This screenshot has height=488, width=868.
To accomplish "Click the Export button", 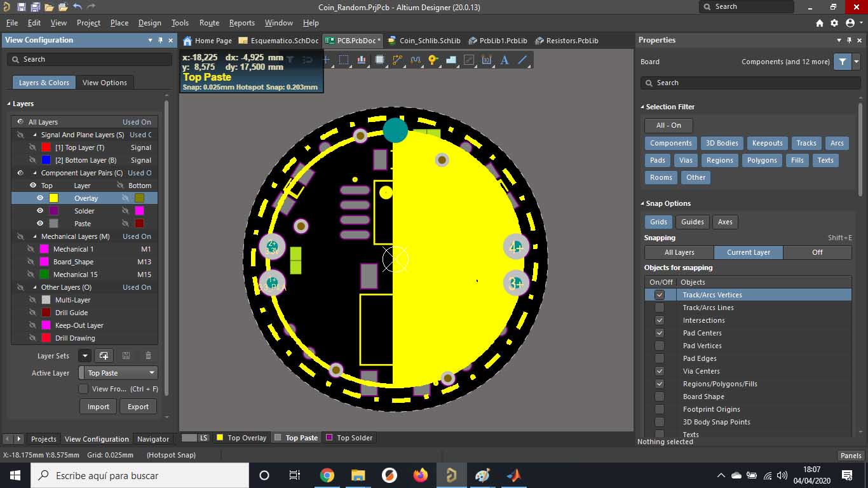I will click(138, 407).
